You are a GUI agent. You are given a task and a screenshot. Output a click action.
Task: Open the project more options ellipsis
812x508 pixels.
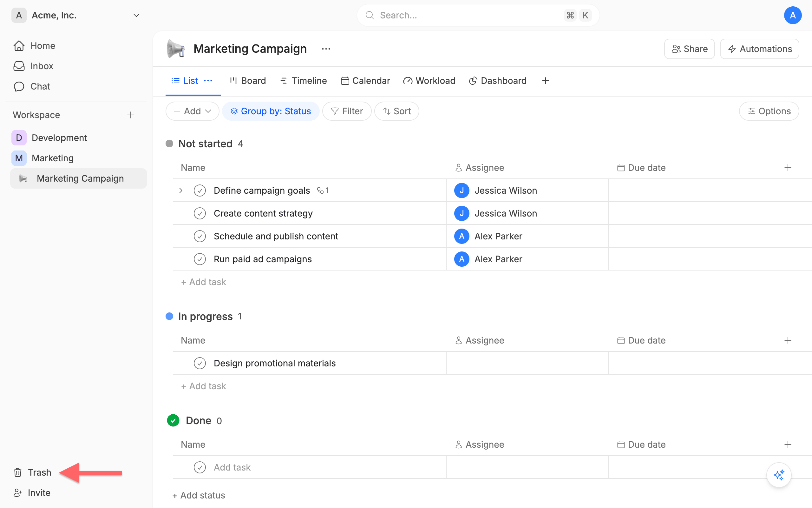pos(326,49)
